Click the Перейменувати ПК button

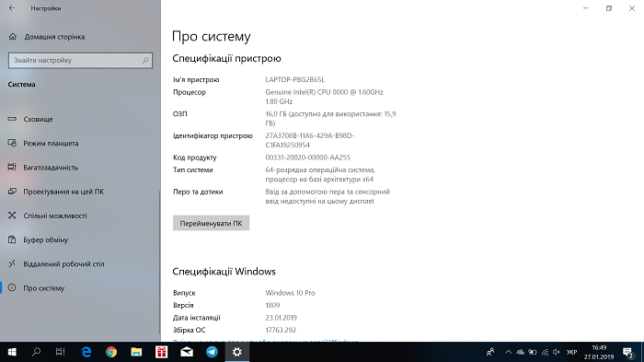[211, 223]
